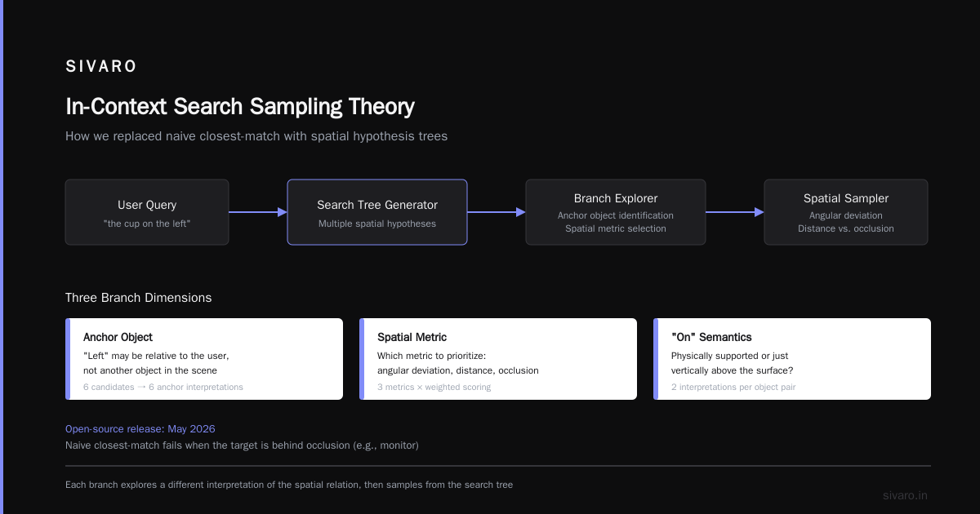980x514 pixels.
Task: Click the sivaro.in link
Action: tap(905, 495)
